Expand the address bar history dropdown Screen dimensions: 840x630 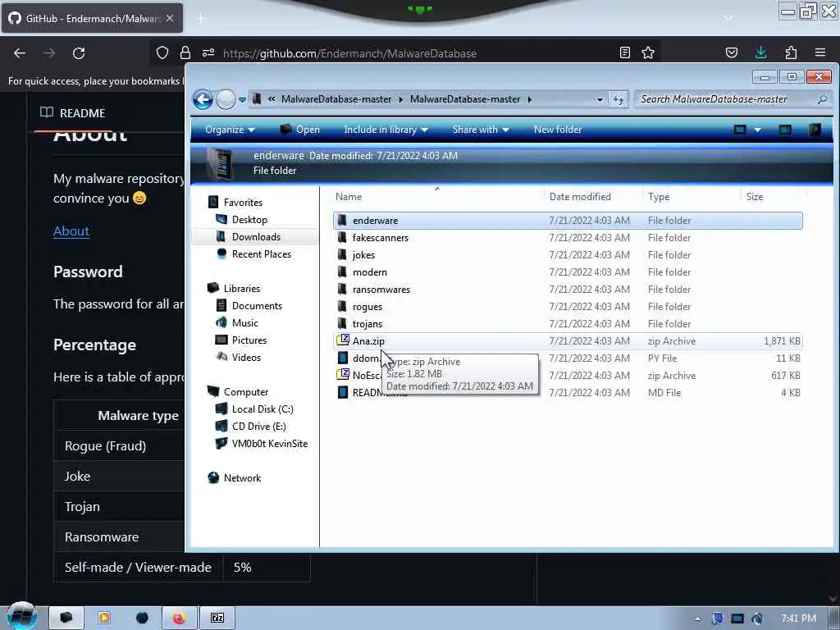click(x=600, y=99)
